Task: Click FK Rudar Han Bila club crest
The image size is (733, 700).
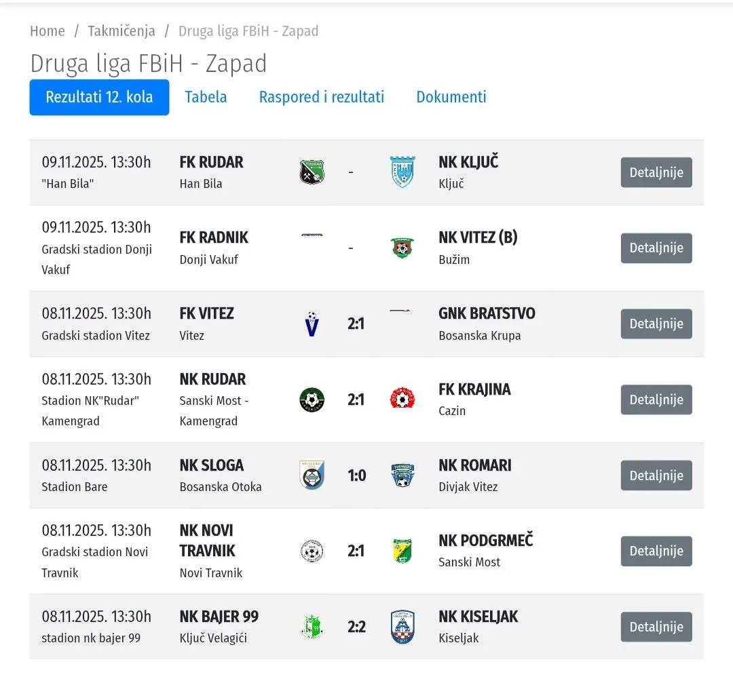Action: click(x=312, y=172)
